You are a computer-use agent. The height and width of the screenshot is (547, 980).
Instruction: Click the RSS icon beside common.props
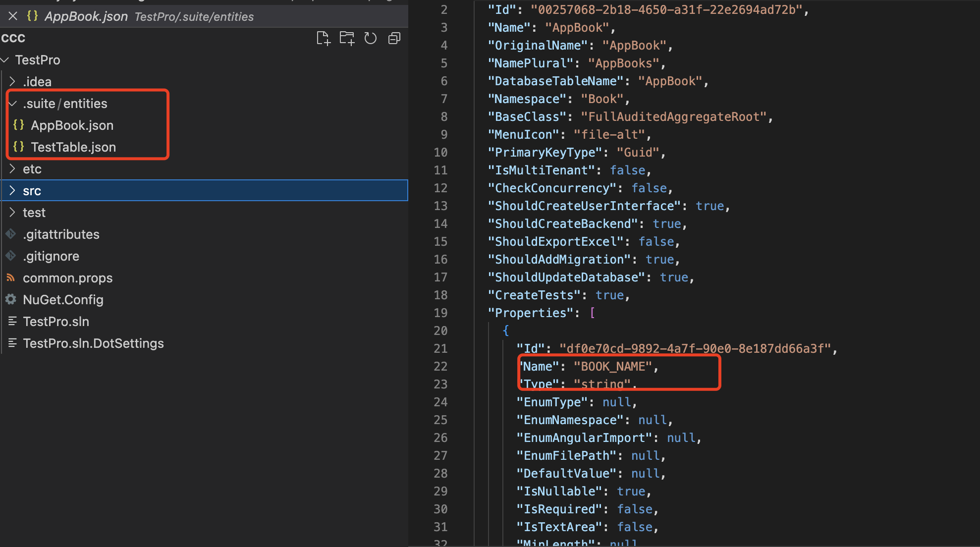(11, 277)
